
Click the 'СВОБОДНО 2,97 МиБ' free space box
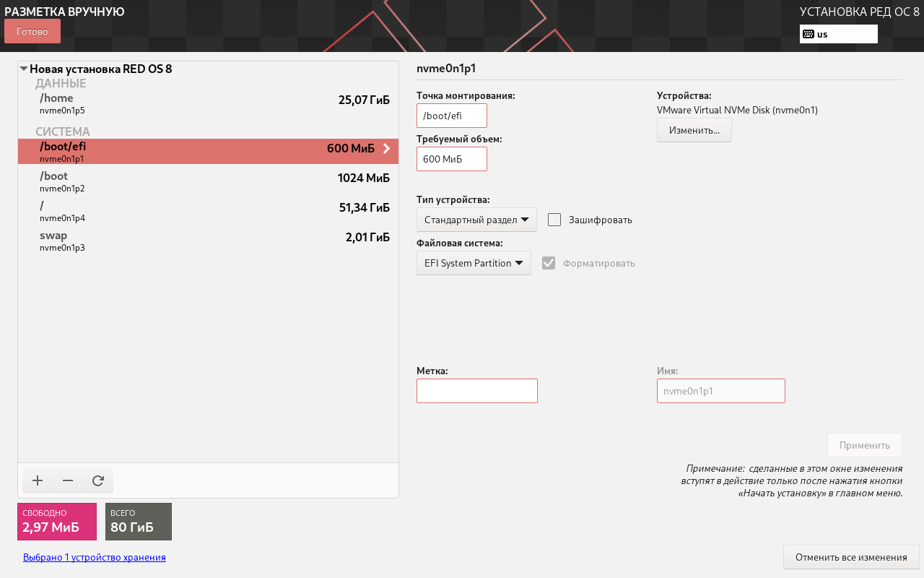(57, 522)
